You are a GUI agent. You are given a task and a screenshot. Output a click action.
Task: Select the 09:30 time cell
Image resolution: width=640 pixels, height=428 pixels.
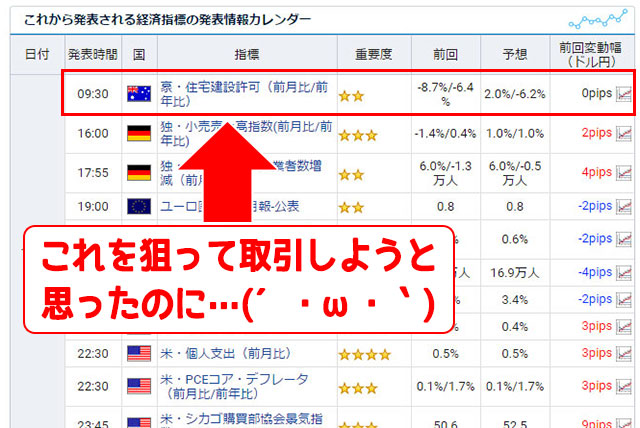click(x=93, y=94)
